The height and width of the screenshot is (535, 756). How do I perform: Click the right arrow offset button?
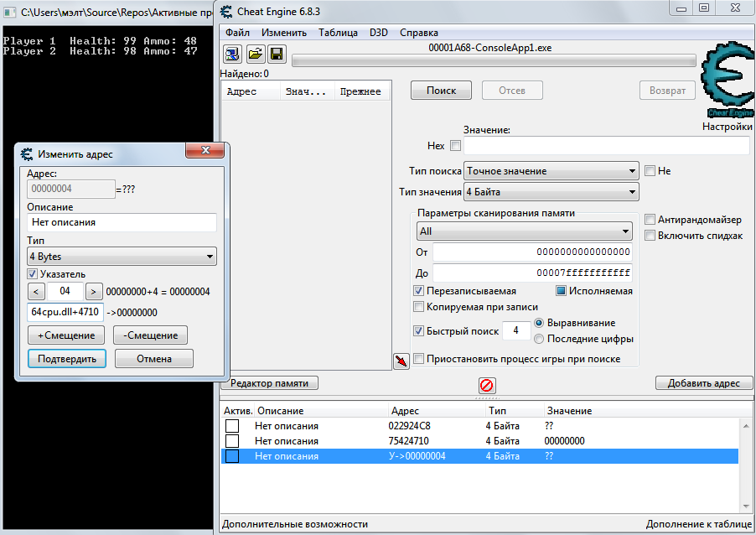point(94,292)
